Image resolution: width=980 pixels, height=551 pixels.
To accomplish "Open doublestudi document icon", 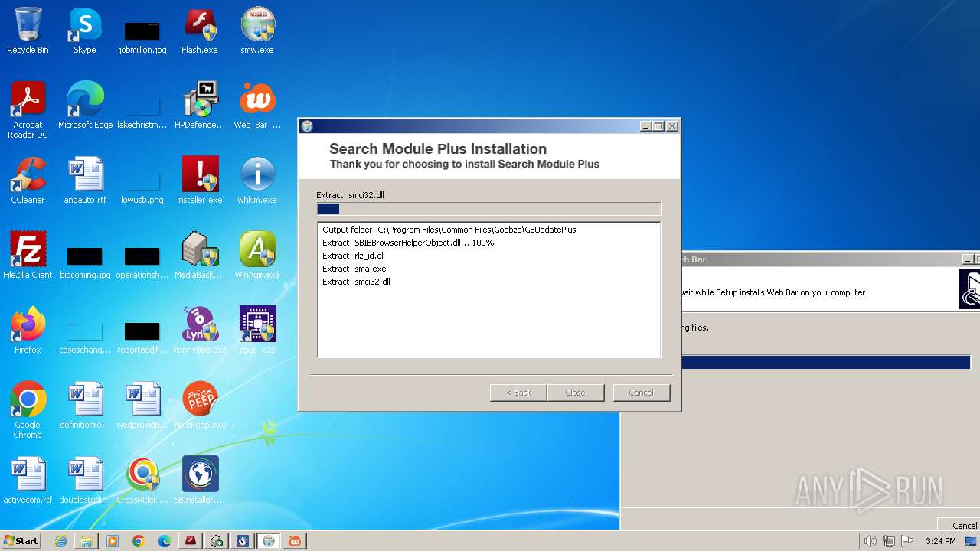I will click(x=85, y=481).
